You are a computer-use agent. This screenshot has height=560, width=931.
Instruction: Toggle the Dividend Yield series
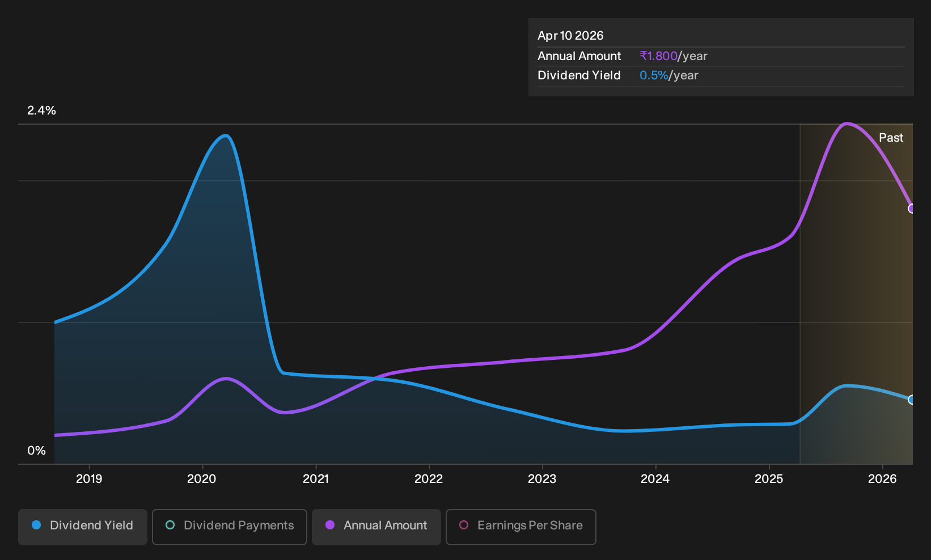[x=83, y=527]
